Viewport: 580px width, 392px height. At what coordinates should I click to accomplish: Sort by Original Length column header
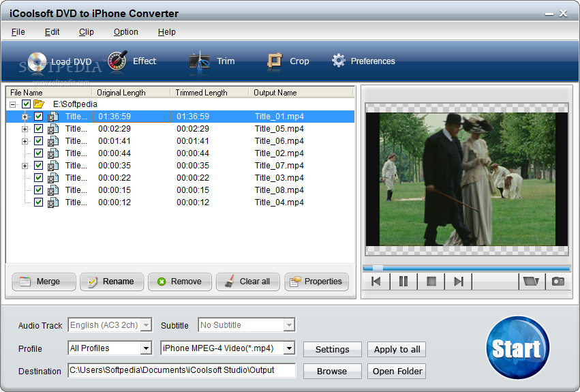click(x=131, y=93)
